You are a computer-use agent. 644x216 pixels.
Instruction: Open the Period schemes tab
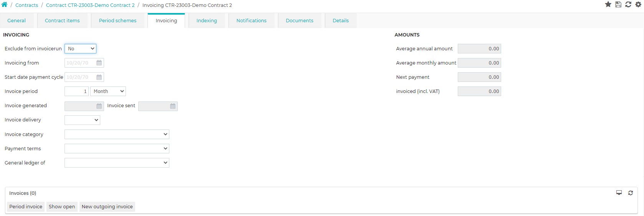118,21
